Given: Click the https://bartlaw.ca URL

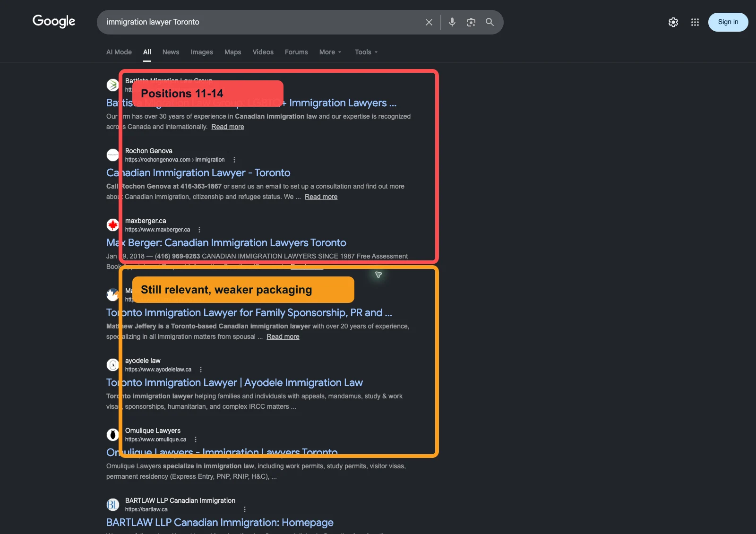Looking at the screenshot, I should coord(146,509).
